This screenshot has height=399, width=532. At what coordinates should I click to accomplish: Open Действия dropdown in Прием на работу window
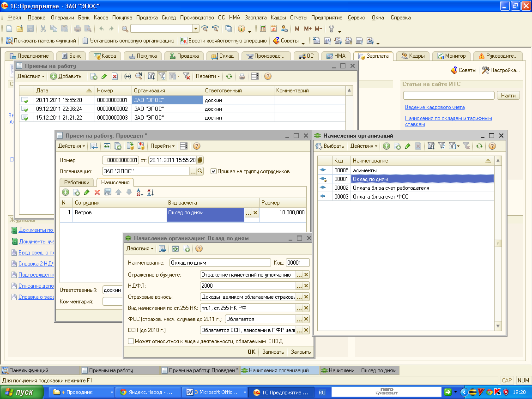(x=72, y=146)
